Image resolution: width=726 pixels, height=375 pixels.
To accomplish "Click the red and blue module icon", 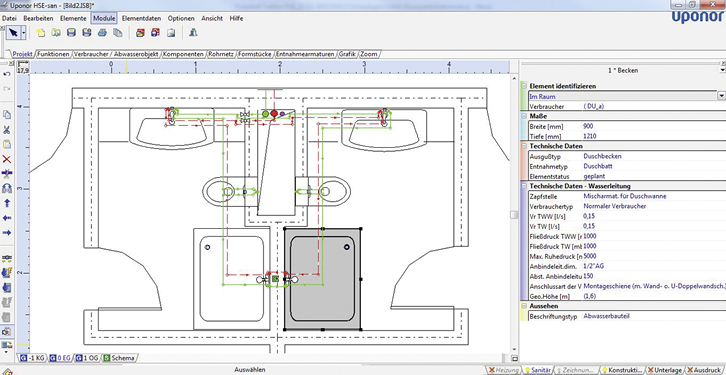I will tap(155, 32).
